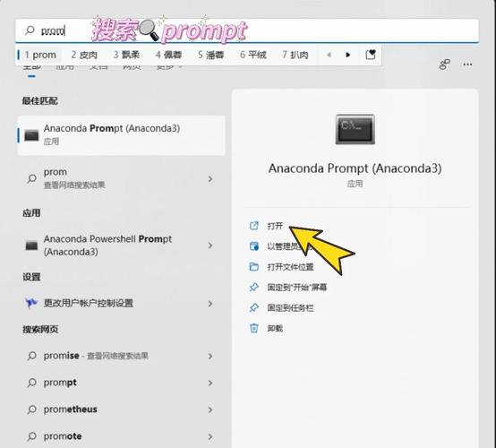This screenshot has width=496, height=448.
Task: Click the folder icon beside 打开文件位置
Action: 254,267
